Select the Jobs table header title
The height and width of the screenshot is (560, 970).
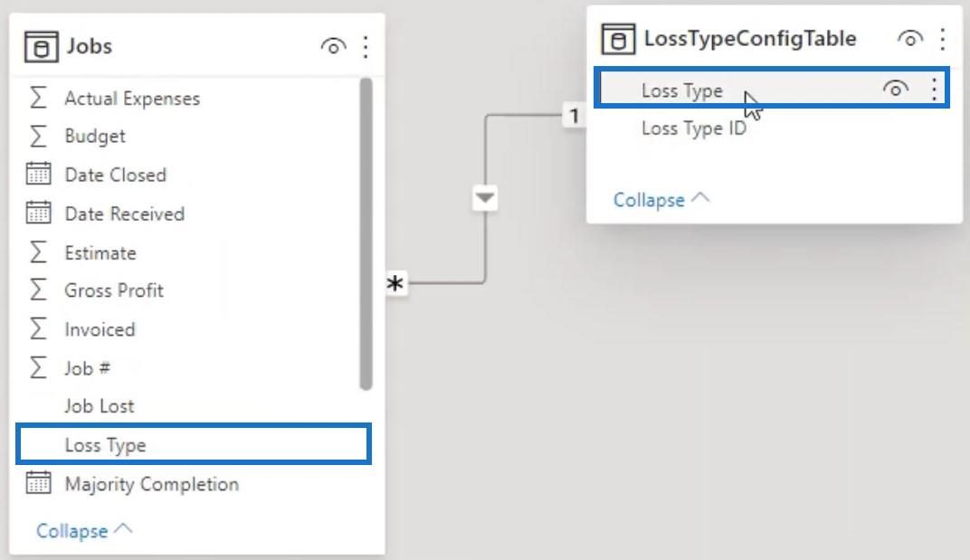point(90,46)
